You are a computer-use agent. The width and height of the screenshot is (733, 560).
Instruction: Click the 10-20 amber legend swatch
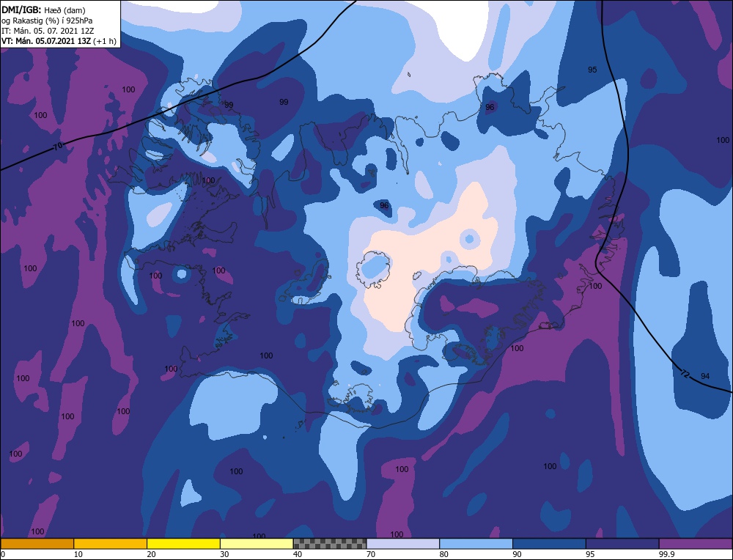(111, 543)
